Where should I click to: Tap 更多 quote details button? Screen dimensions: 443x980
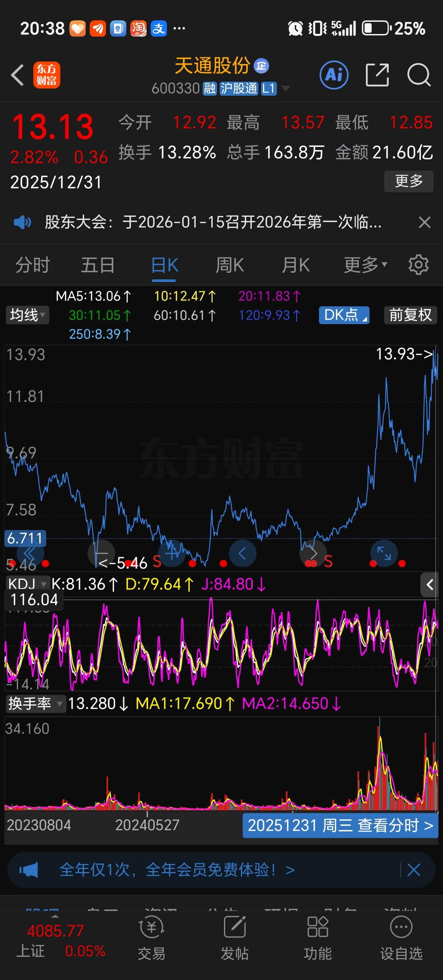point(408,181)
